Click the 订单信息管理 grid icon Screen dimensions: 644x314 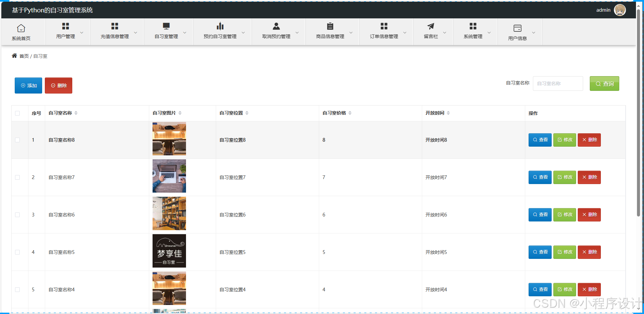[x=384, y=26]
